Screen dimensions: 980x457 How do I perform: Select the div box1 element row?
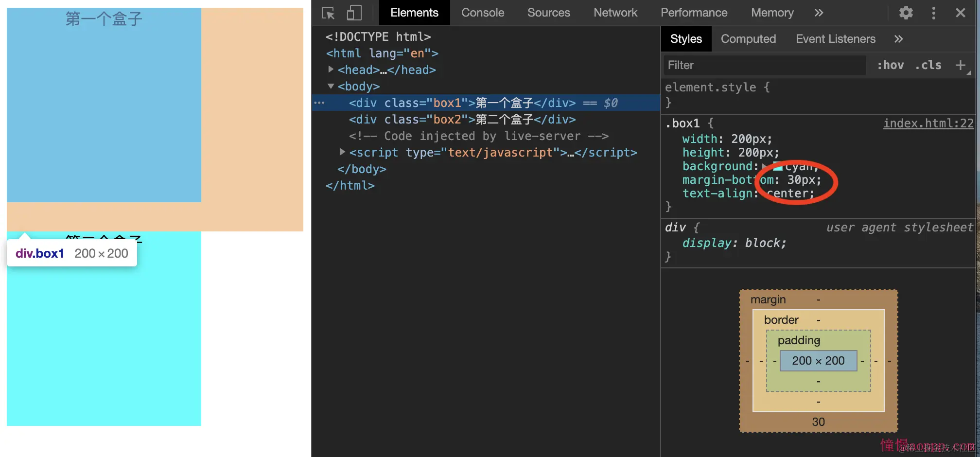[x=486, y=103]
